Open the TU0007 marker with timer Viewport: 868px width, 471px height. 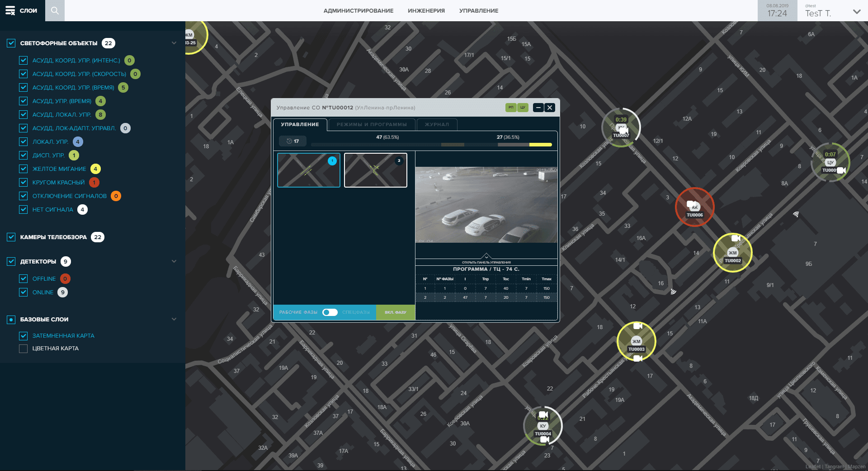point(621,127)
